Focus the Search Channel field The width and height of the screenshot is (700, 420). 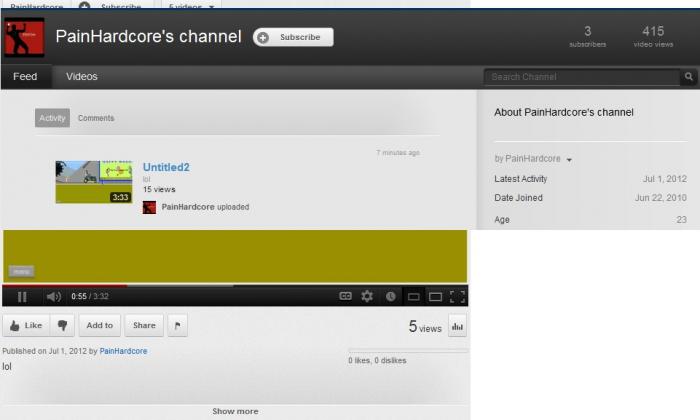pos(581,77)
